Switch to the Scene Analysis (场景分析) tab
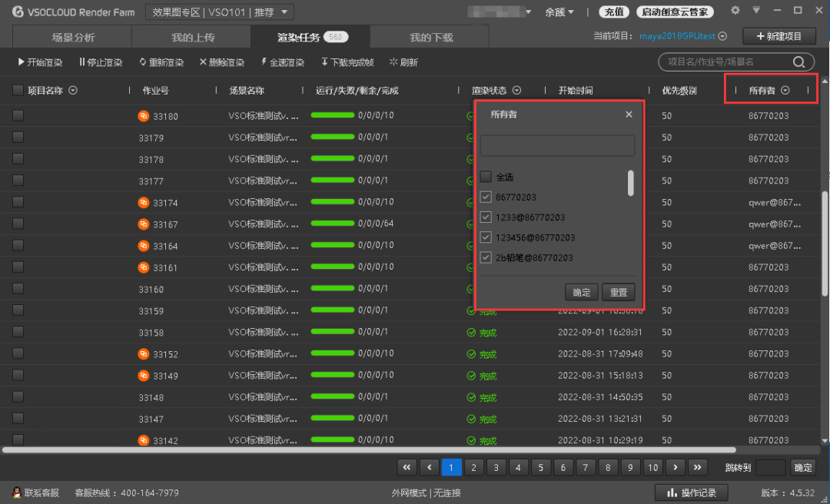Image resolution: width=830 pixels, height=504 pixels. coord(73,37)
